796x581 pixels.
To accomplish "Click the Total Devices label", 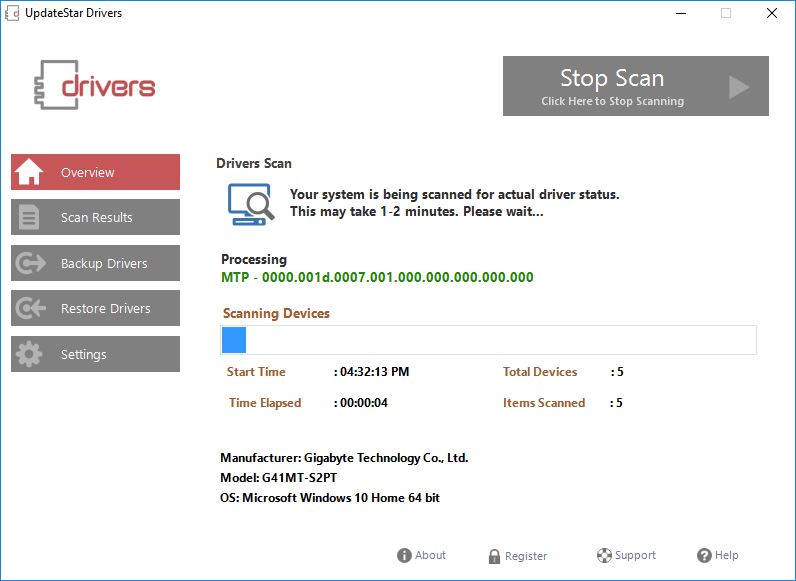I will pyautogui.click(x=540, y=372).
